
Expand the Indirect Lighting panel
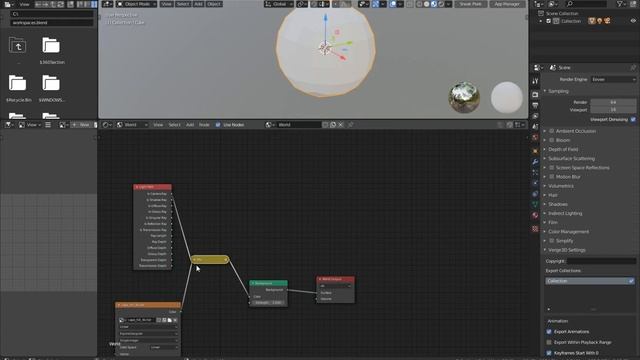[x=565, y=213]
